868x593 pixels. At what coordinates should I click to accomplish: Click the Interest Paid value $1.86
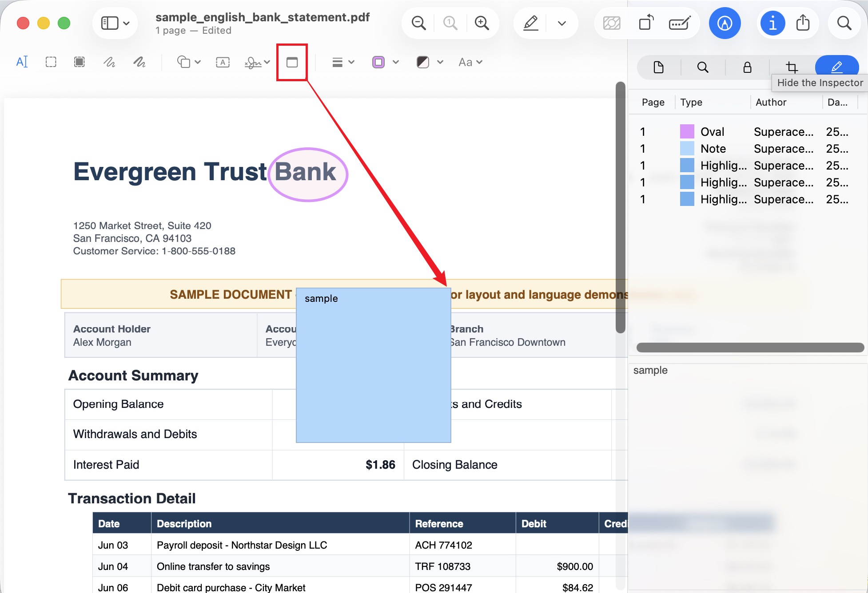tap(380, 465)
